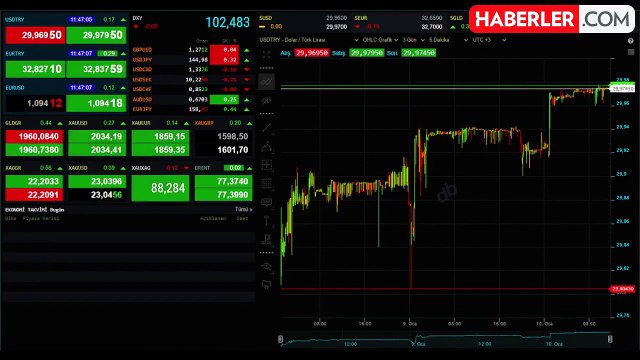Image resolution: width=640 pixels, height=360 pixels.
Task: Click the Alış value 29,96950 in chart header
Action: [x=311, y=53]
